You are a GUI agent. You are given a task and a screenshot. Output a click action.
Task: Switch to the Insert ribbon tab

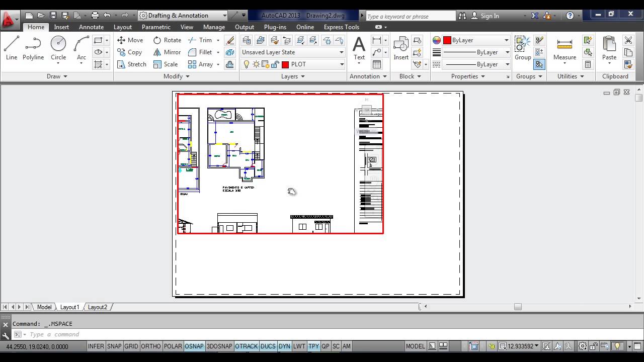click(x=61, y=27)
